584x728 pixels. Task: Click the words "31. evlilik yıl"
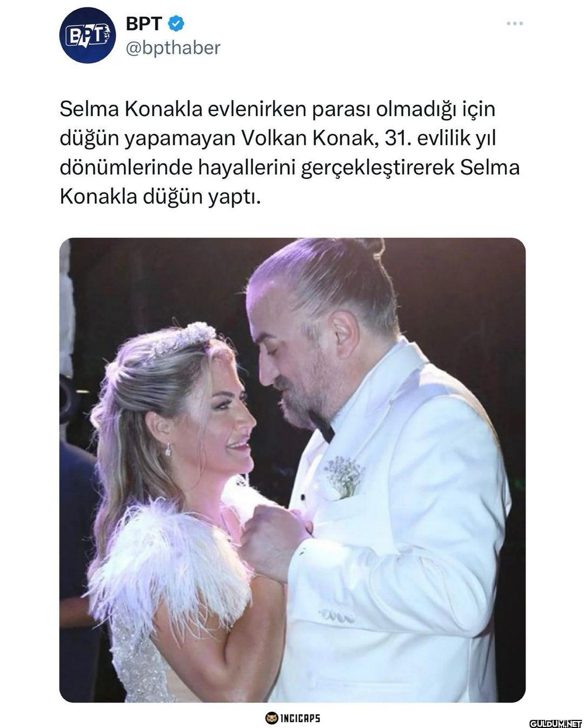pos(440,138)
